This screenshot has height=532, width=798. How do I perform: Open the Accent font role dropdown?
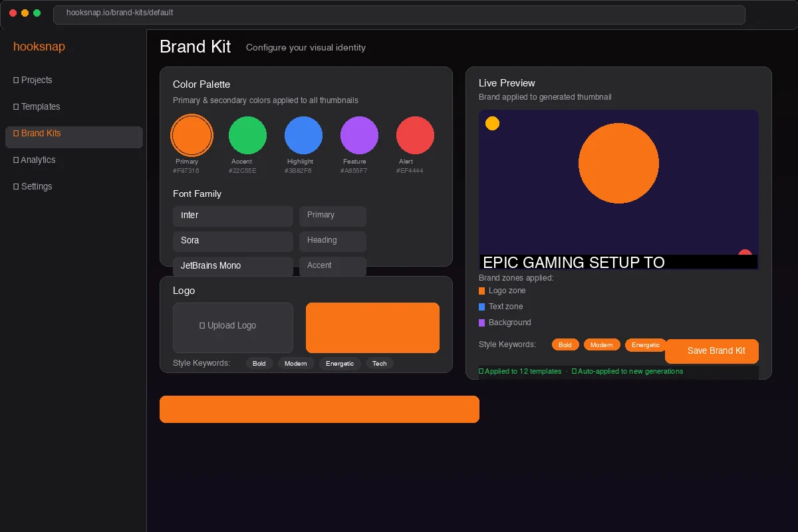coord(332,266)
